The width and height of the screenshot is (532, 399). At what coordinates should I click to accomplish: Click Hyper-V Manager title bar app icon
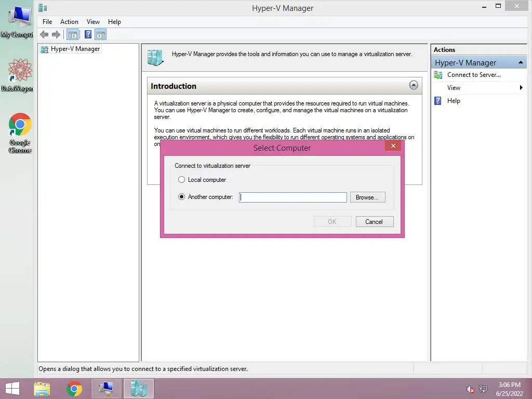43,7
